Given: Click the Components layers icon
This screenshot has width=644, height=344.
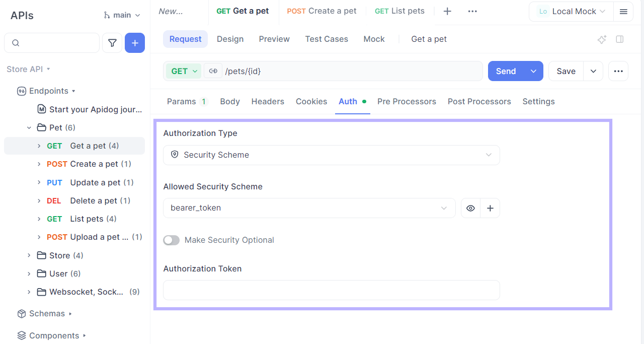Looking at the screenshot, I should 22,335.
